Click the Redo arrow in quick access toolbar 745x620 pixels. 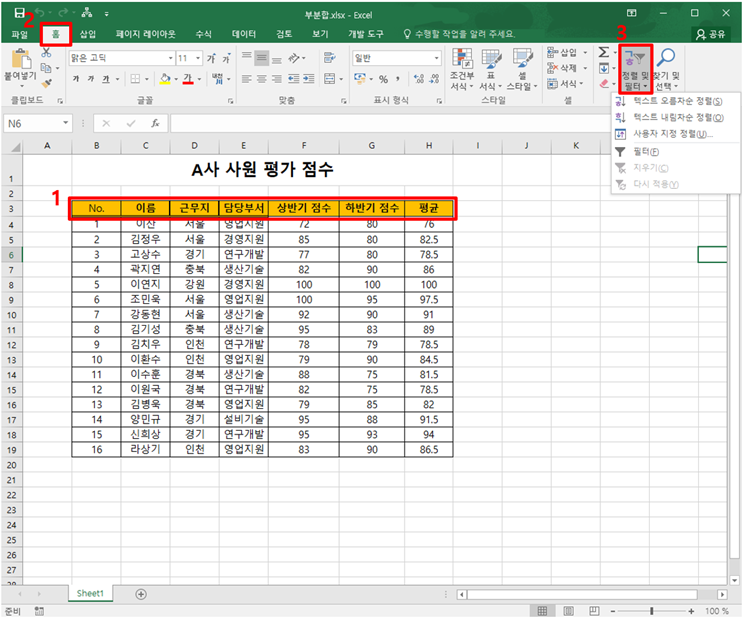coord(63,13)
